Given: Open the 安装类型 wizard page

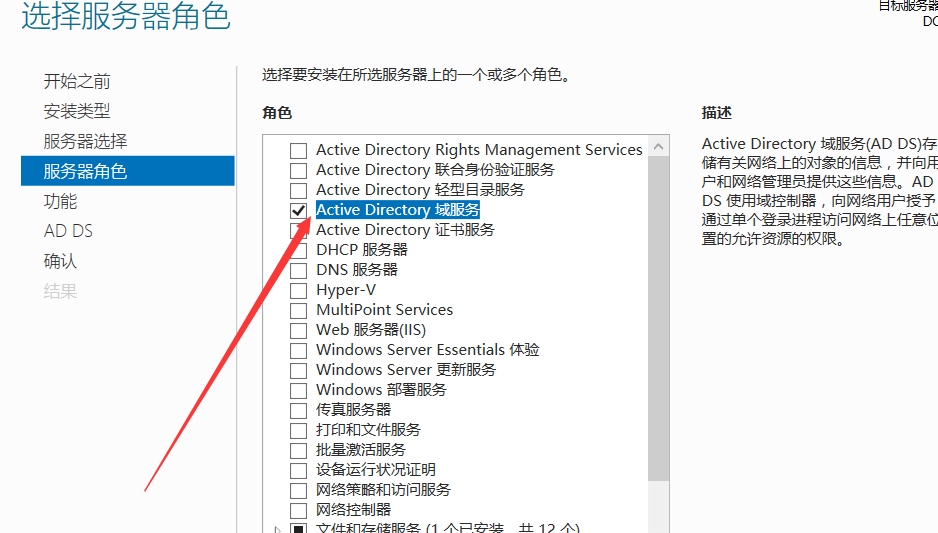Looking at the screenshot, I should coord(77,111).
